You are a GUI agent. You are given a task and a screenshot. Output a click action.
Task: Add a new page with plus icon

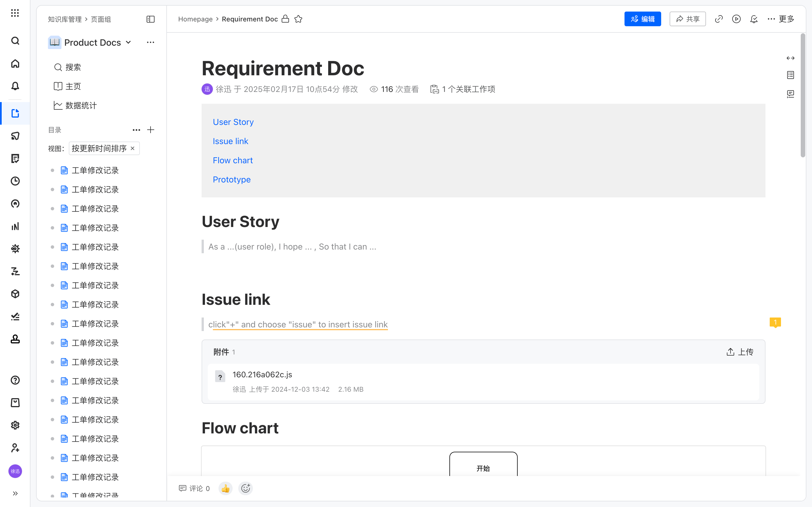[151, 130]
